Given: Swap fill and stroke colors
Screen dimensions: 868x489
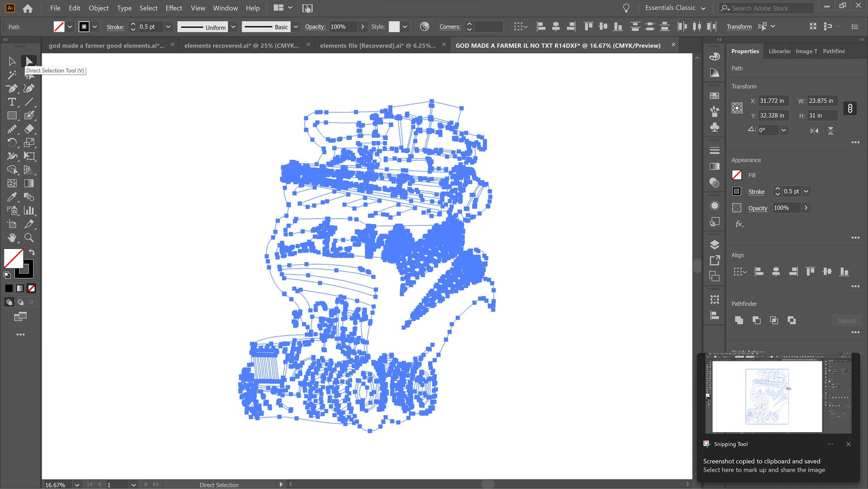Looking at the screenshot, I should pyautogui.click(x=32, y=252).
